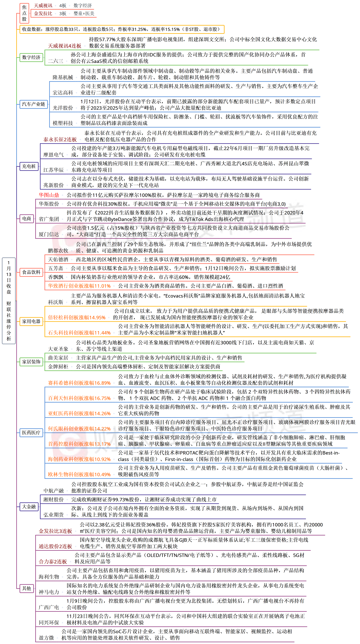The height and width of the screenshot is (644, 360).
Task: Click 石头科技科创板涨幅11.44% label
Action: [79, 333]
